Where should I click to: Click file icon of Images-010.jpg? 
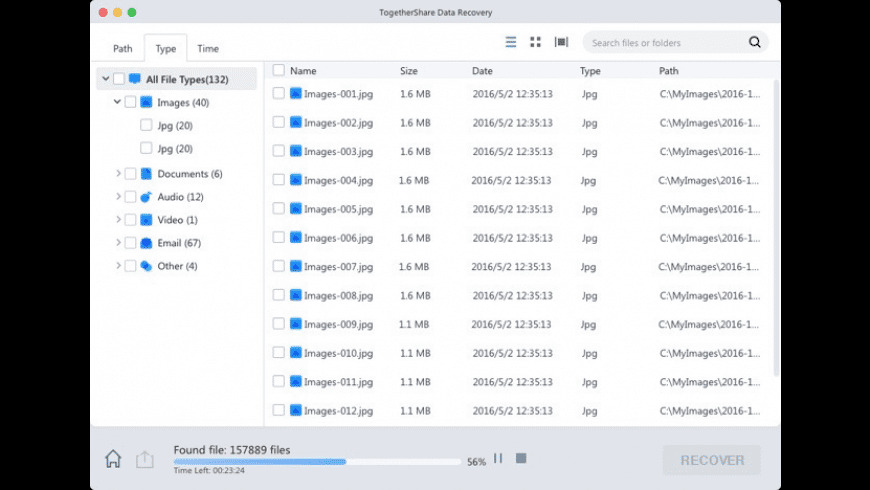pyautogui.click(x=296, y=353)
